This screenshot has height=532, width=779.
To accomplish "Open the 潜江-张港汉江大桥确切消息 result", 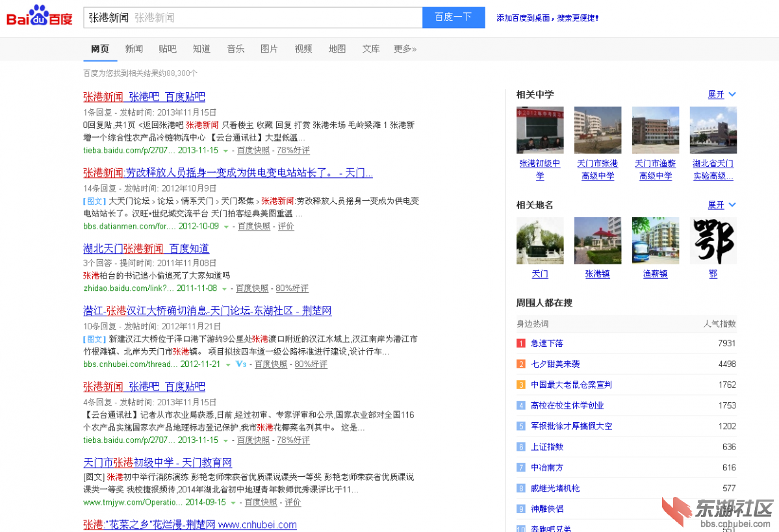I will click(207, 310).
